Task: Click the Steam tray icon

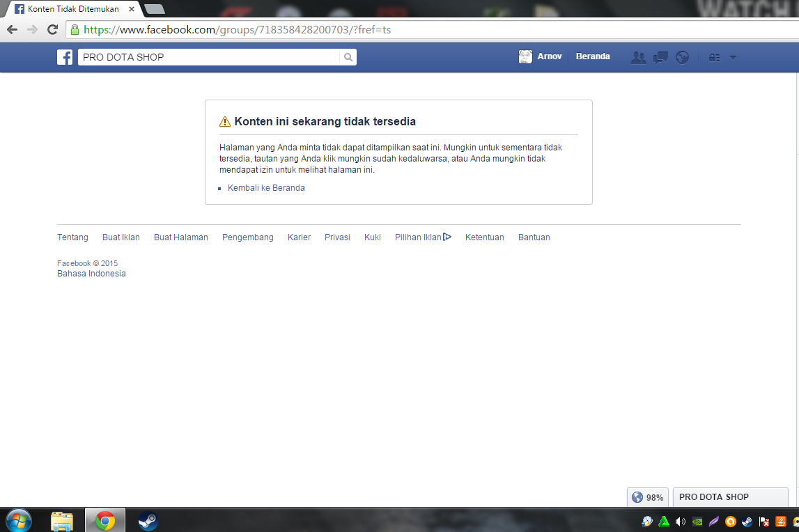Action: [747, 522]
